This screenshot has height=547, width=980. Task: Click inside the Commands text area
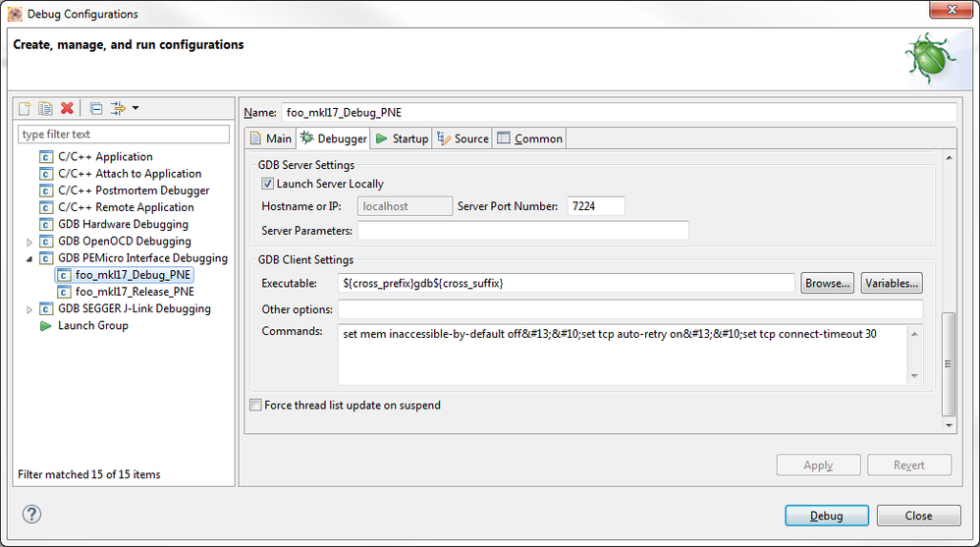[624, 355]
